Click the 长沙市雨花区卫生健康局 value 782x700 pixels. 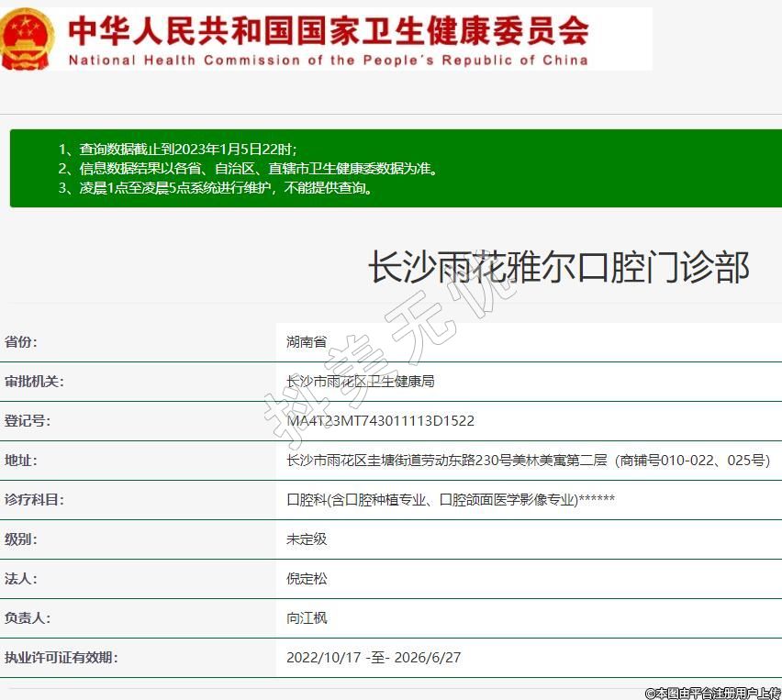coord(360,382)
